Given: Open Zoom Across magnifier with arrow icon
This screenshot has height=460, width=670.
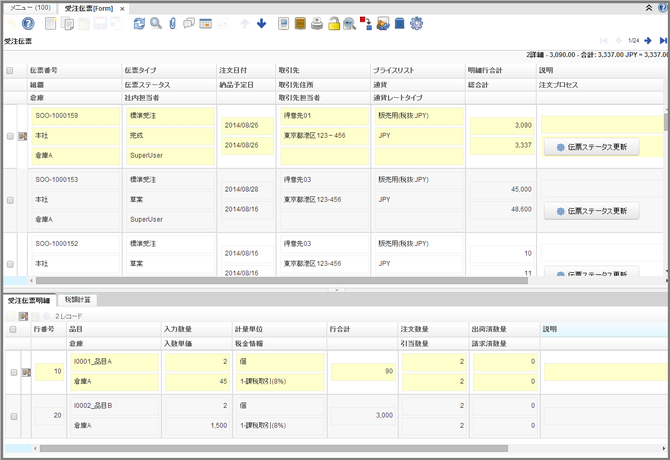Looking at the screenshot, I should click(x=350, y=23).
